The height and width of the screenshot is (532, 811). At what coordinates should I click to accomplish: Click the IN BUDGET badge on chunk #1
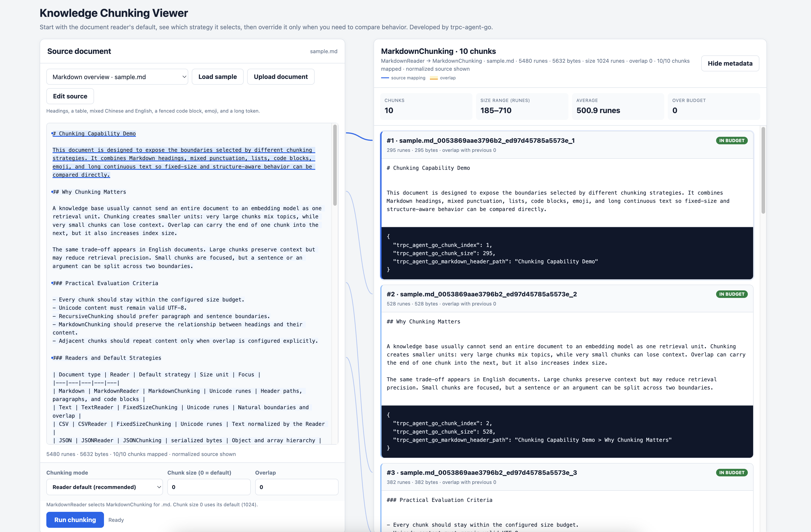pos(732,141)
